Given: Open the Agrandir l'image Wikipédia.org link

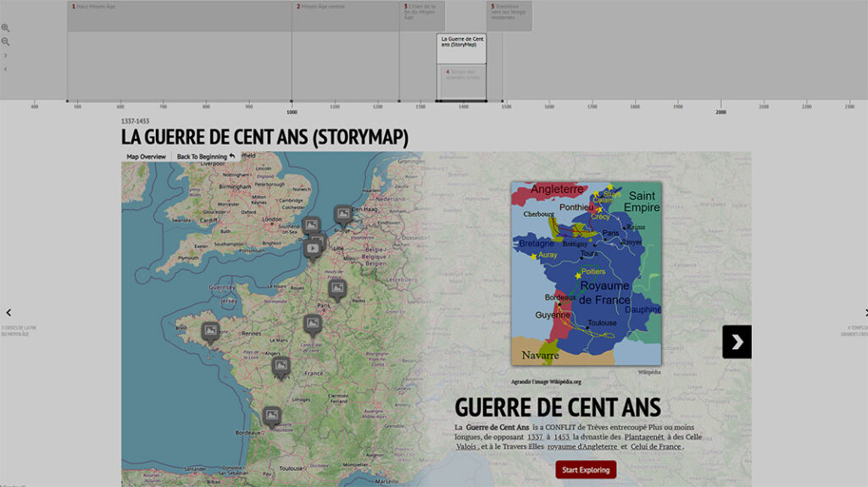Looking at the screenshot, I should 546,382.
